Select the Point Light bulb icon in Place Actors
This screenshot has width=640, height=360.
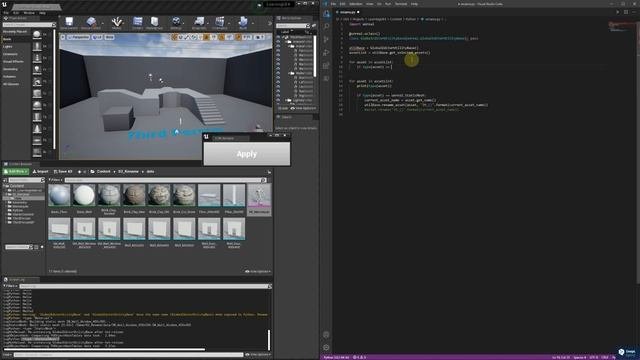tap(37, 69)
